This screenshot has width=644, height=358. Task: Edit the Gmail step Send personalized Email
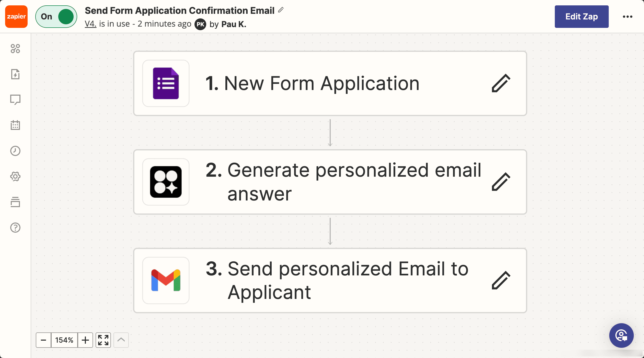(x=501, y=280)
